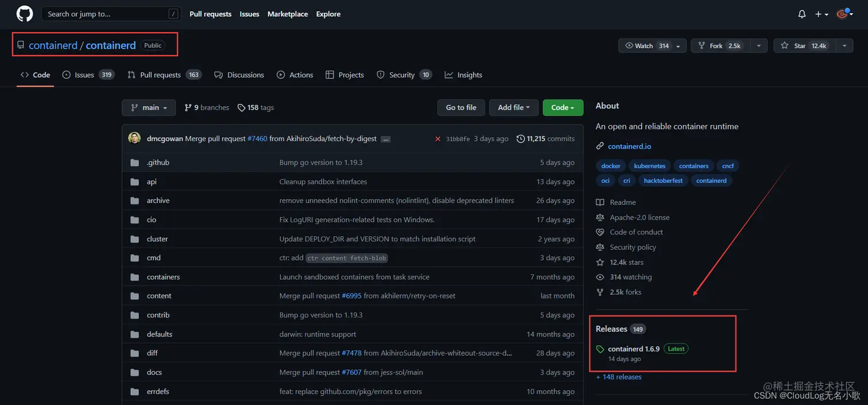Star the repository
Screen dimensions: 868x405
[x=804, y=46]
